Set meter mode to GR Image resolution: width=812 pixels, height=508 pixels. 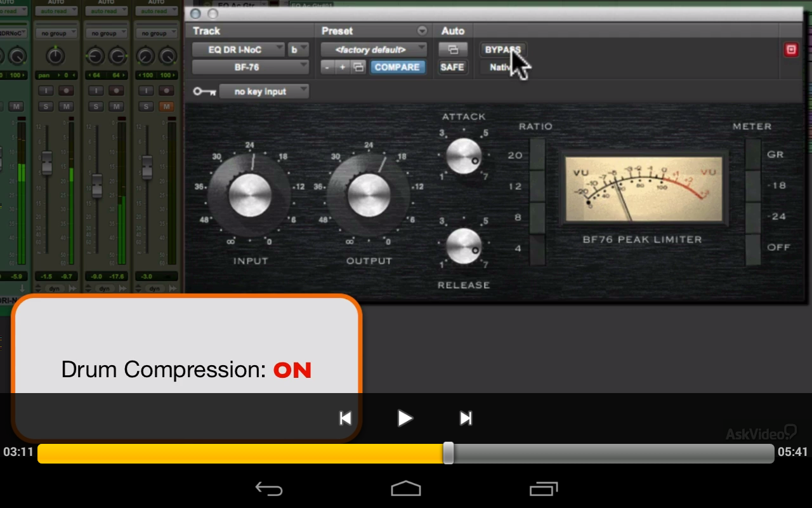753,154
